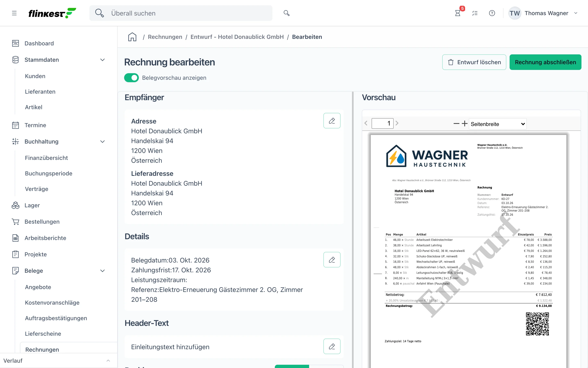Go to next preview page
Image resolution: width=588 pixels, height=368 pixels.
point(397,123)
